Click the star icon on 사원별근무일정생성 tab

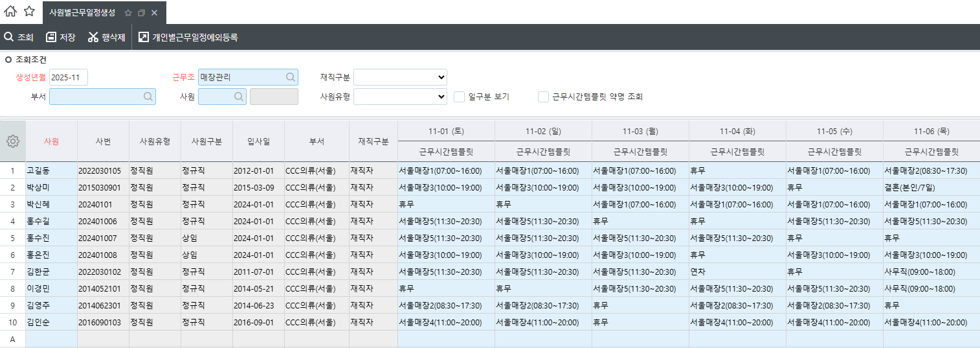click(128, 13)
